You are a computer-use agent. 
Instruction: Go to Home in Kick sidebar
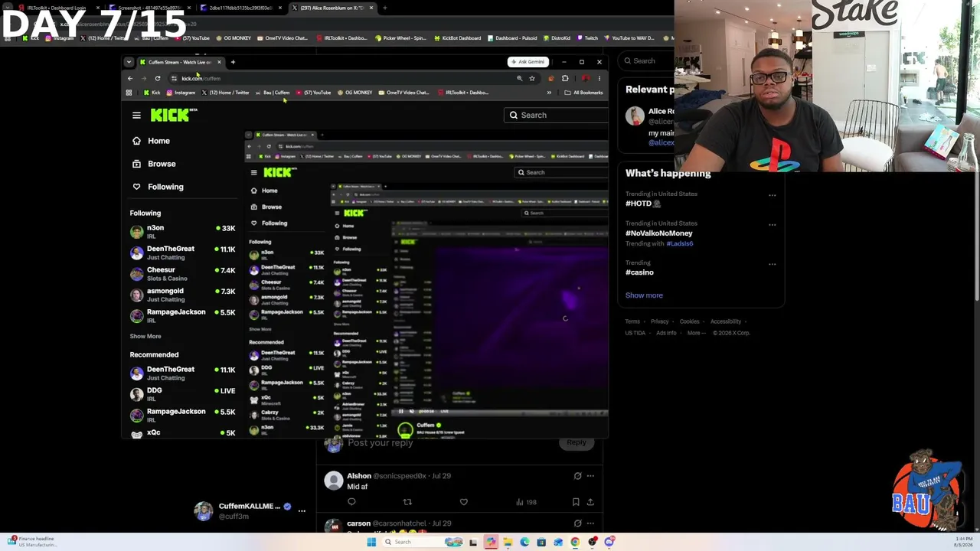click(151, 141)
